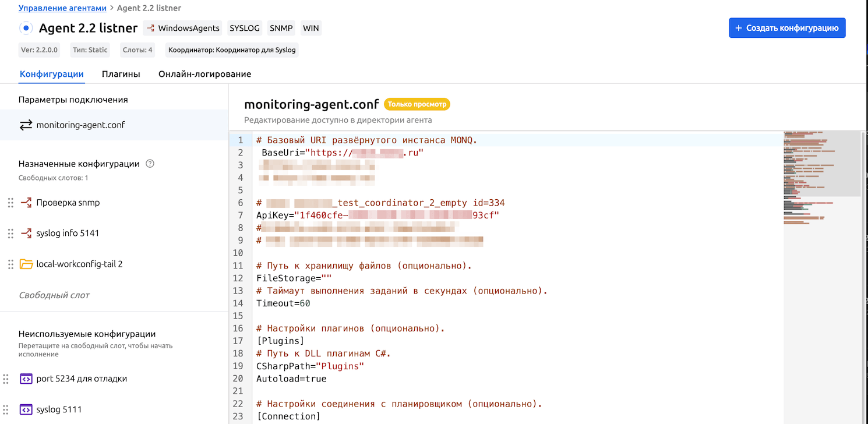Click code icon of syslog 5111 config
The width and height of the screenshot is (868, 424).
tap(26, 409)
